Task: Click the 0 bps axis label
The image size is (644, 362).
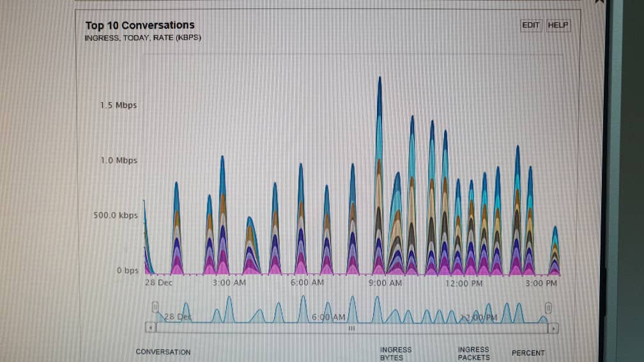Action: coord(127,271)
